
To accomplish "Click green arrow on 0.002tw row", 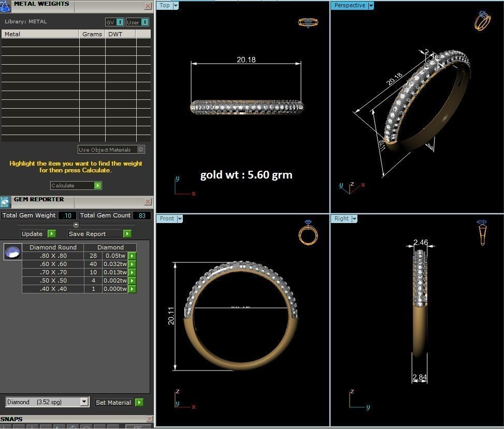I will point(132,280).
